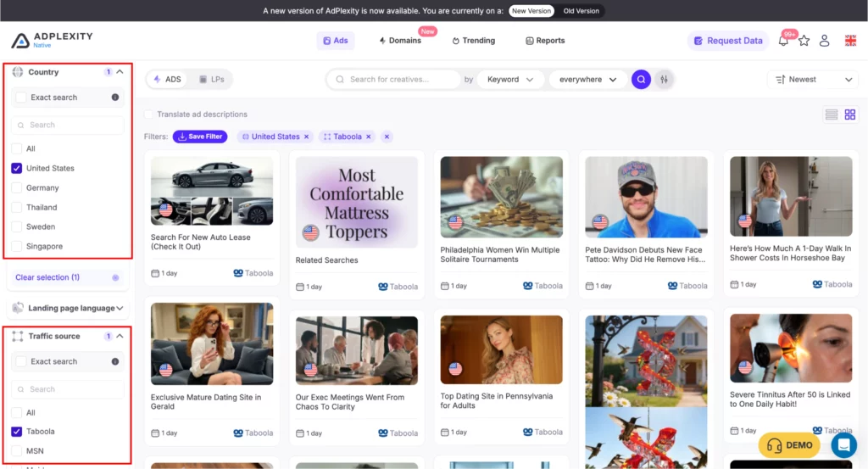Uncheck the Taboola traffic source checkbox
Viewport: 868px width, 469px height.
click(x=17, y=432)
